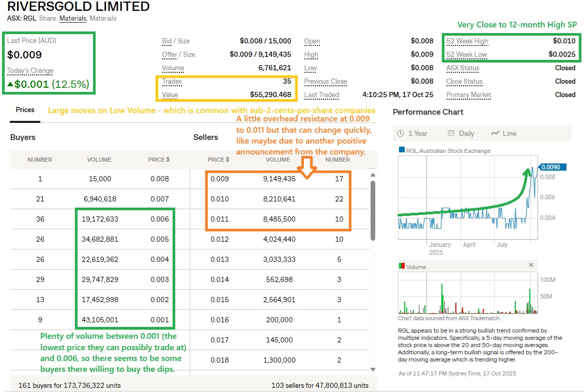Image resolution: width=584 pixels, height=392 pixels.
Task: Click the interval icon beside Daily
Action: [x=451, y=133]
